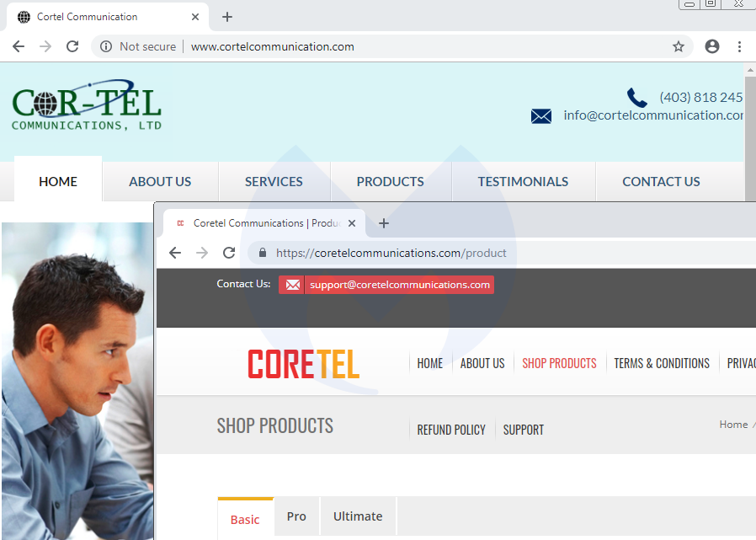Click the support@coretelcommunications.com email link

[399, 285]
